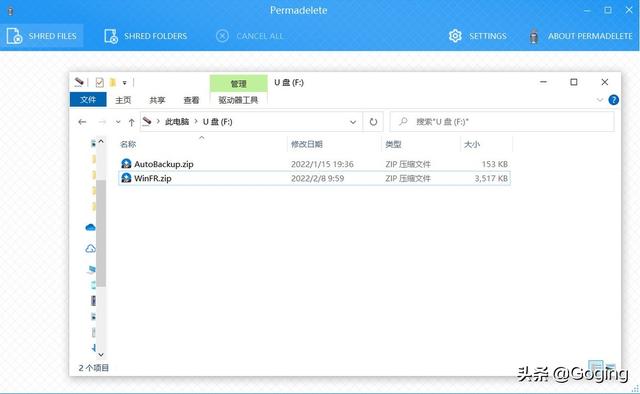Open the address bar history dropdown
This screenshot has height=394, width=640.
click(x=353, y=122)
